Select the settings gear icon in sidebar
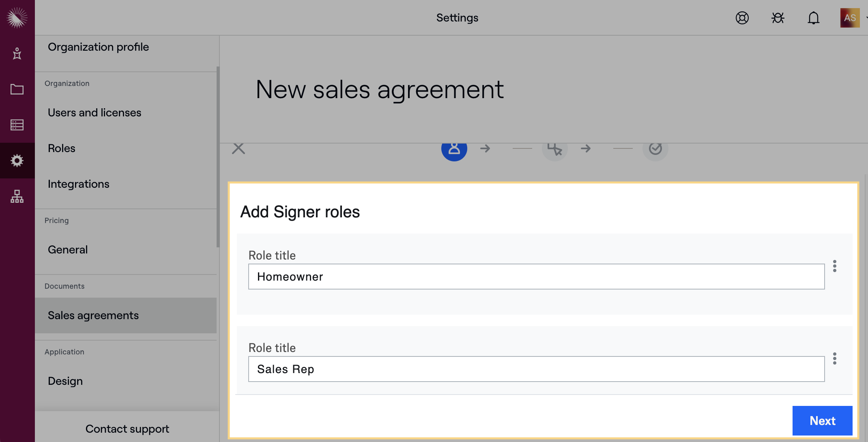The height and width of the screenshot is (442, 868). tap(17, 161)
